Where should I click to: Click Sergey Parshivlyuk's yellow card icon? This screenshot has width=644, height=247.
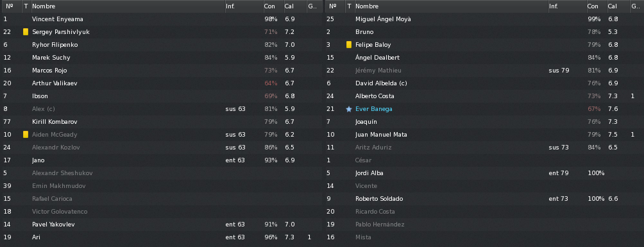(x=26, y=31)
